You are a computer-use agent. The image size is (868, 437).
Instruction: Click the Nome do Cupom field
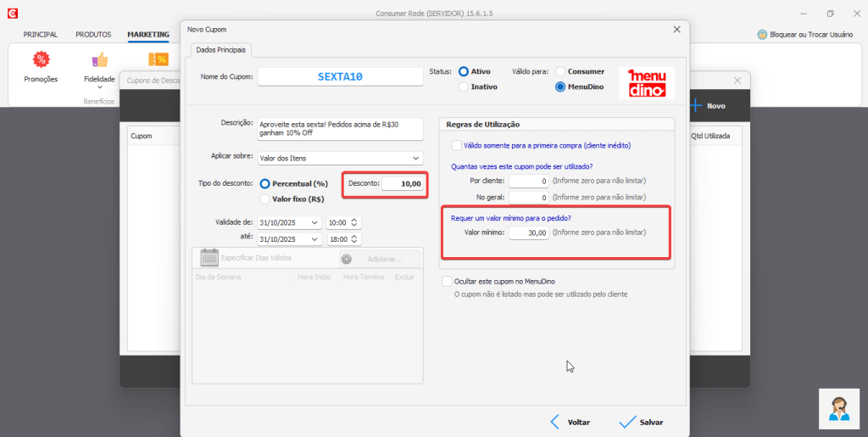tap(339, 76)
